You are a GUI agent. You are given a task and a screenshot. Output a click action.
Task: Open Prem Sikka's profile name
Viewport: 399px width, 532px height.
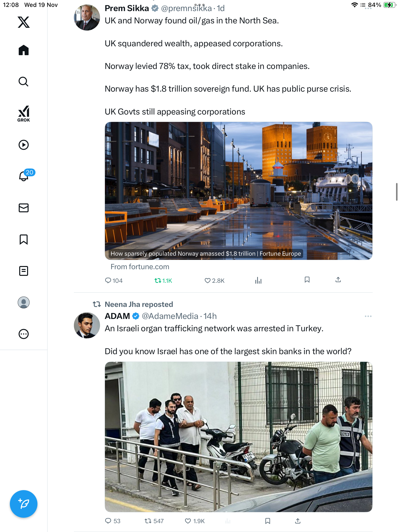click(x=127, y=8)
